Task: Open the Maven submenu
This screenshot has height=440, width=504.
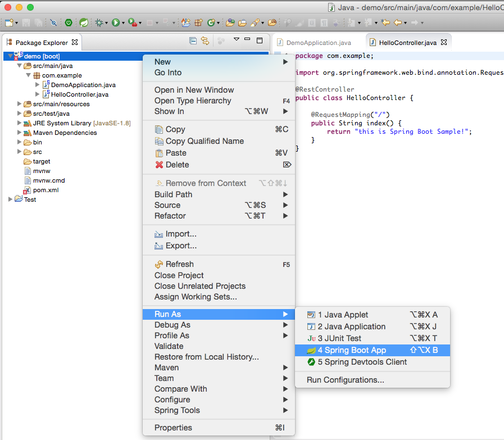Action: 219,368
